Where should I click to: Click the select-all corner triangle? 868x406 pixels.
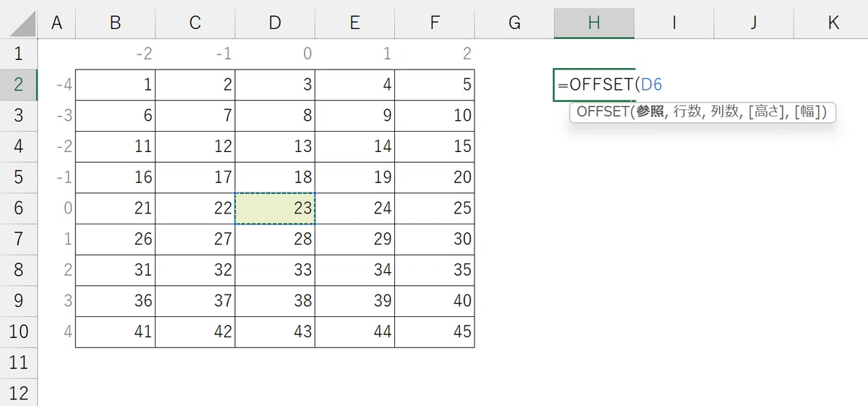(19, 23)
